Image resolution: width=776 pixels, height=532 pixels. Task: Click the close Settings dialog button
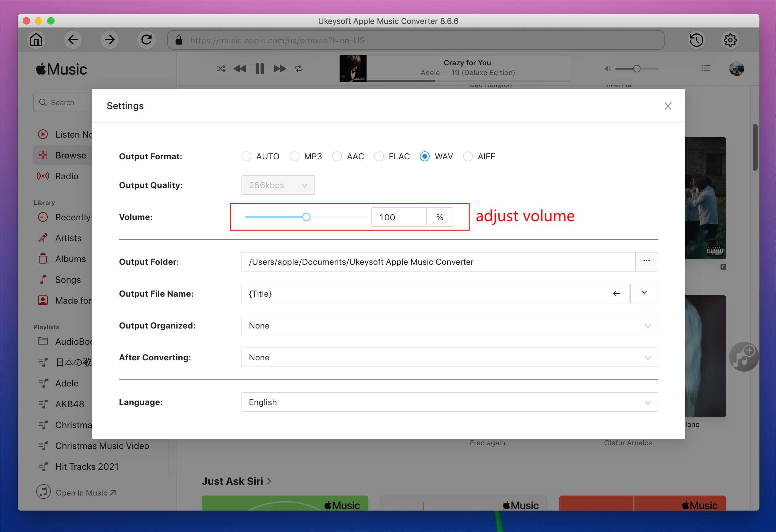(668, 106)
